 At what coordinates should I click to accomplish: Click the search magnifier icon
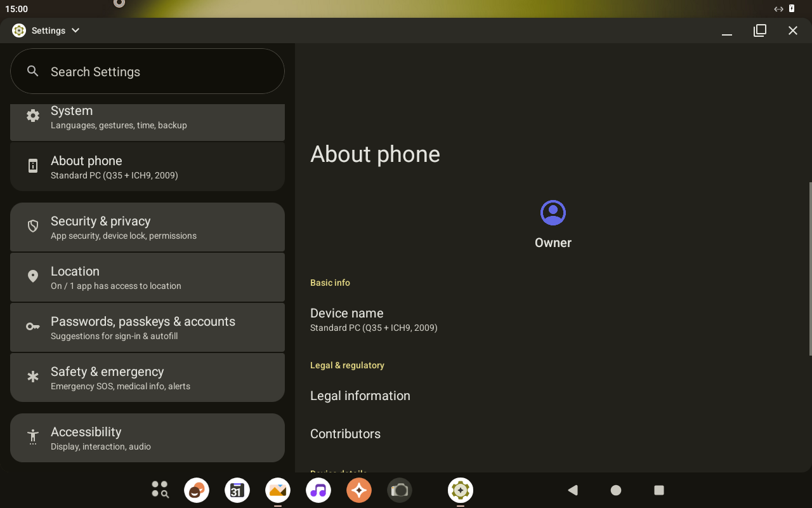[33, 71]
